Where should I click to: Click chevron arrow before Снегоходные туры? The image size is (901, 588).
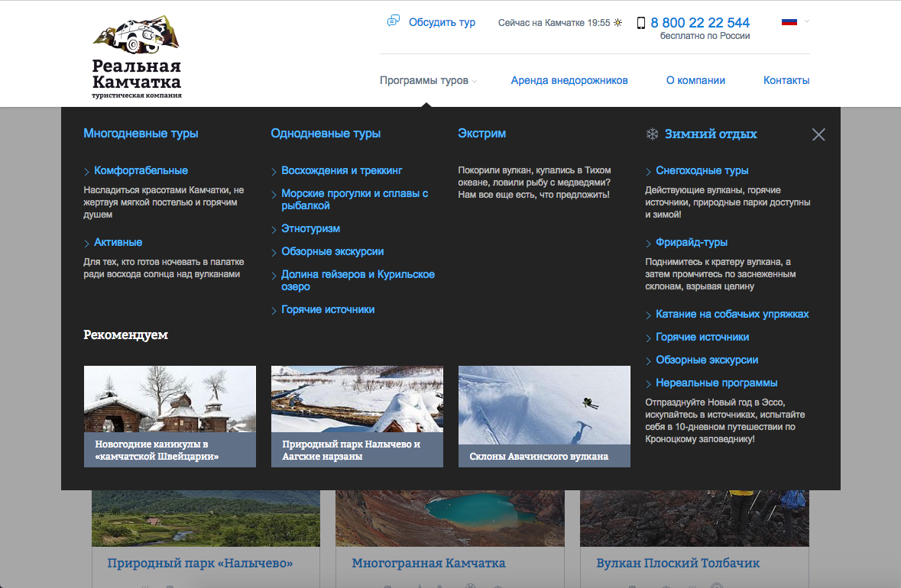click(648, 172)
